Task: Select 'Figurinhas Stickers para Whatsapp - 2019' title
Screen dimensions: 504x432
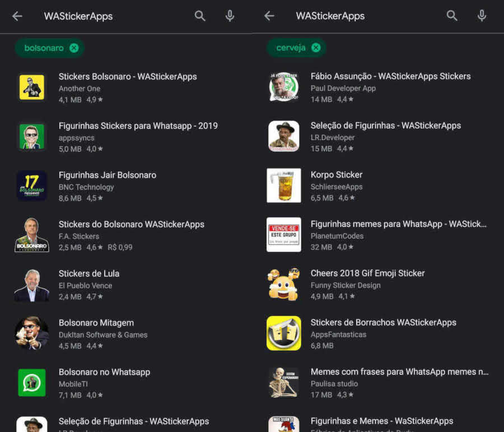Action: [138, 126]
